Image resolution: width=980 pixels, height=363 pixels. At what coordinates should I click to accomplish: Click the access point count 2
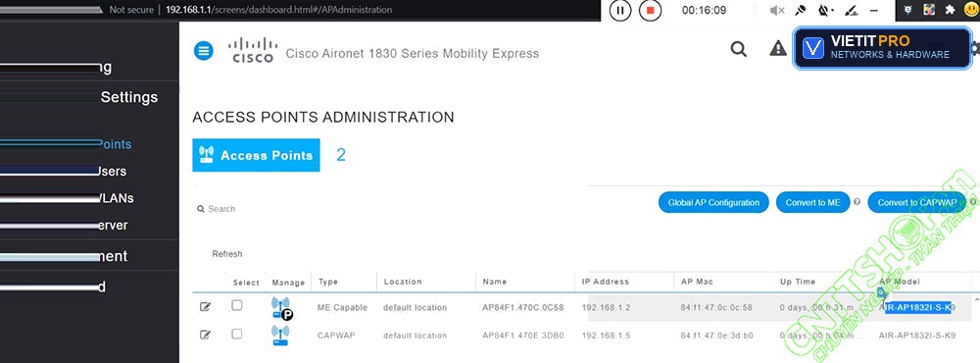tap(341, 155)
